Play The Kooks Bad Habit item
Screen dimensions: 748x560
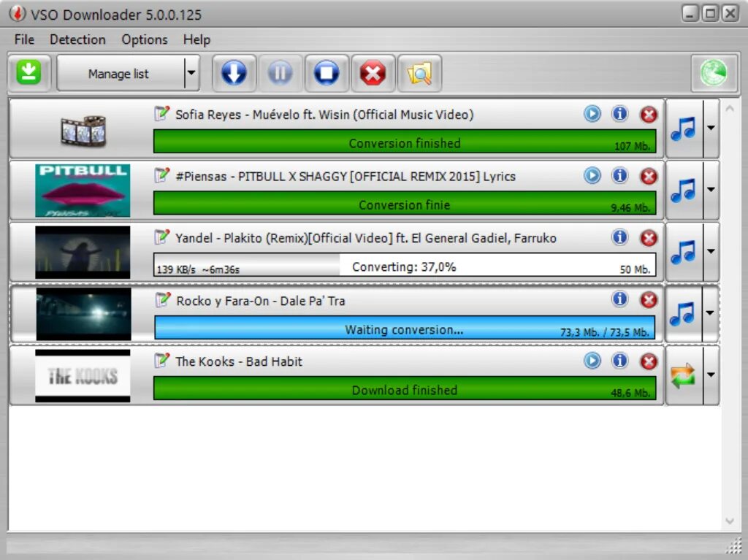tap(592, 361)
